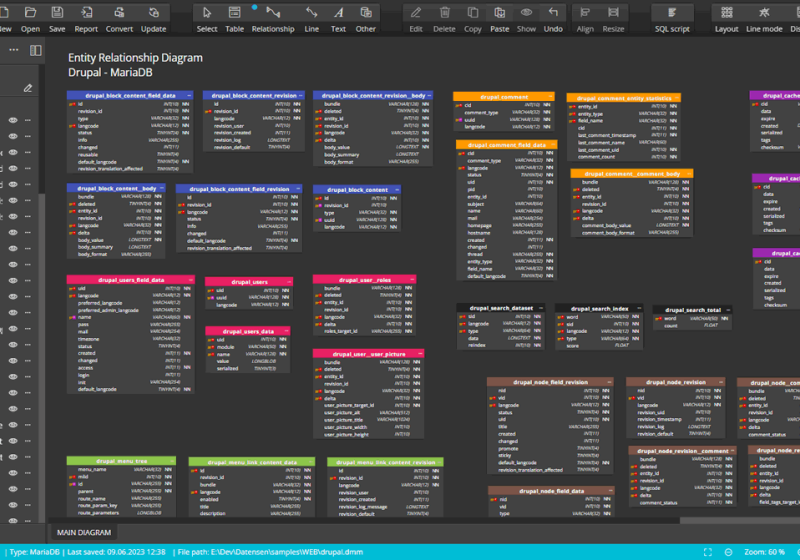This screenshot has height=560, width=800.
Task: Click the Line mode icon
Action: click(x=764, y=13)
